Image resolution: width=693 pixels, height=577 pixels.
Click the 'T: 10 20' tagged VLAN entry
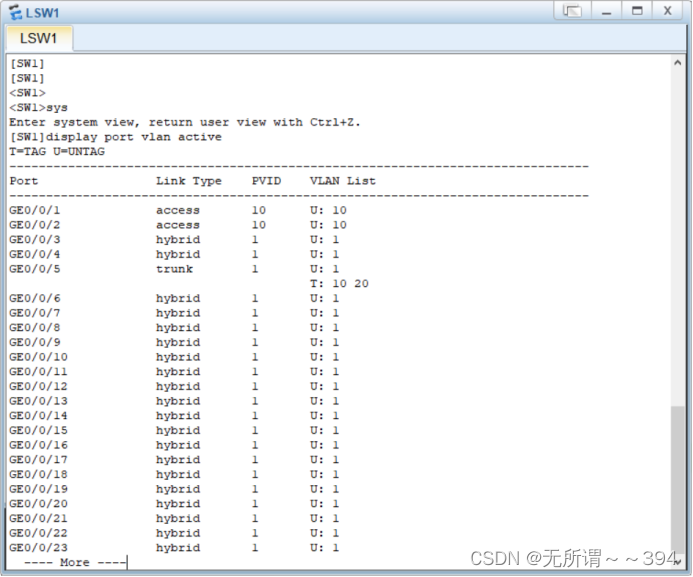tap(339, 284)
